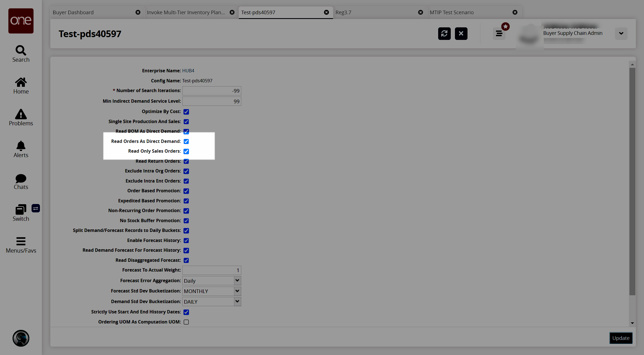
Task: Go to Home in sidebar
Action: click(21, 86)
